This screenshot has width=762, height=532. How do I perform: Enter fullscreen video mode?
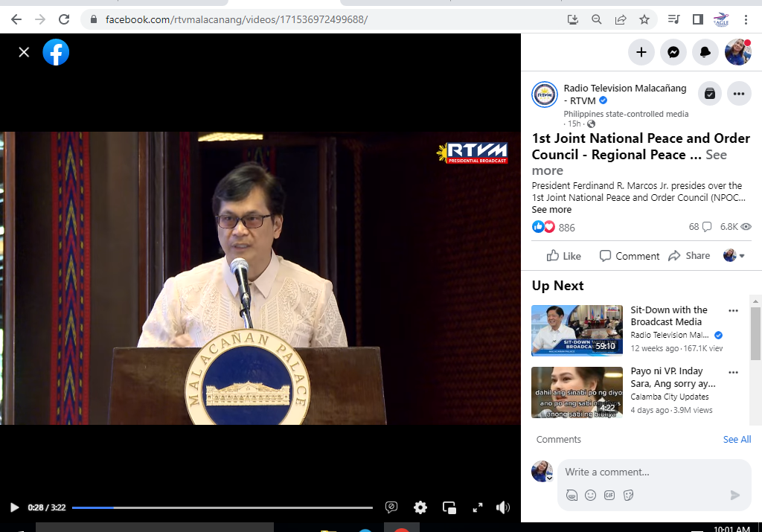point(478,507)
